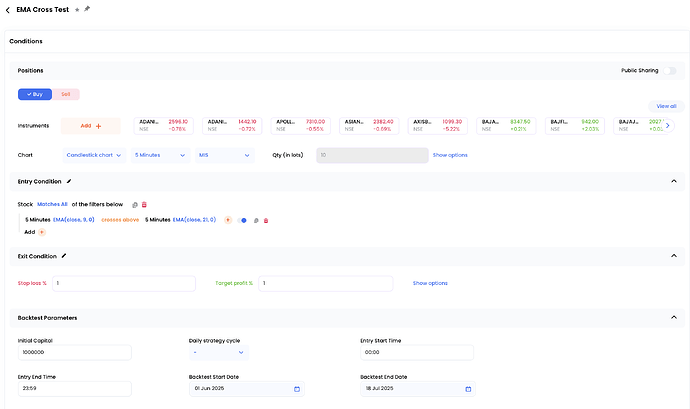Toggle the EMA condition row switch
This screenshot has width=690, height=409.
tap(241, 219)
